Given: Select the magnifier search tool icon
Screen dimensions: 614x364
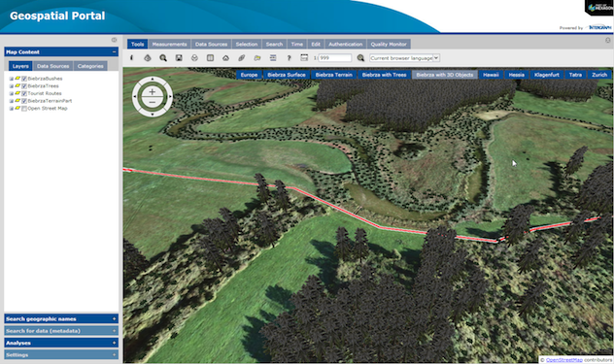Looking at the screenshot, I should coord(163,58).
